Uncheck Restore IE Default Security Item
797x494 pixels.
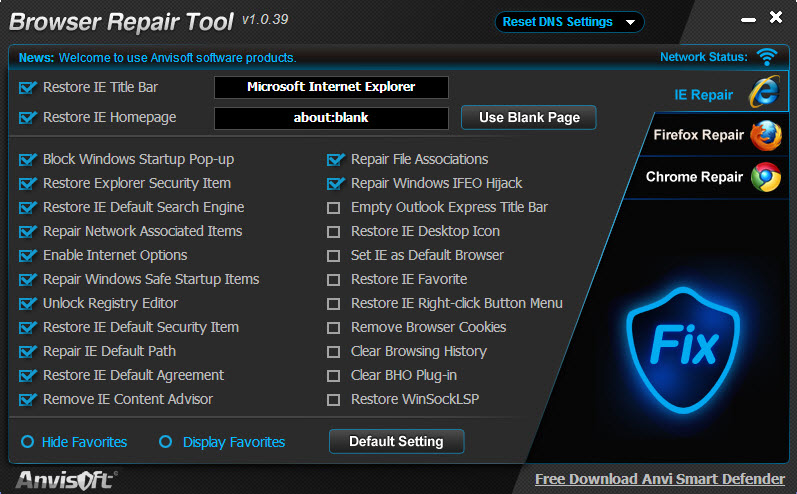27,328
